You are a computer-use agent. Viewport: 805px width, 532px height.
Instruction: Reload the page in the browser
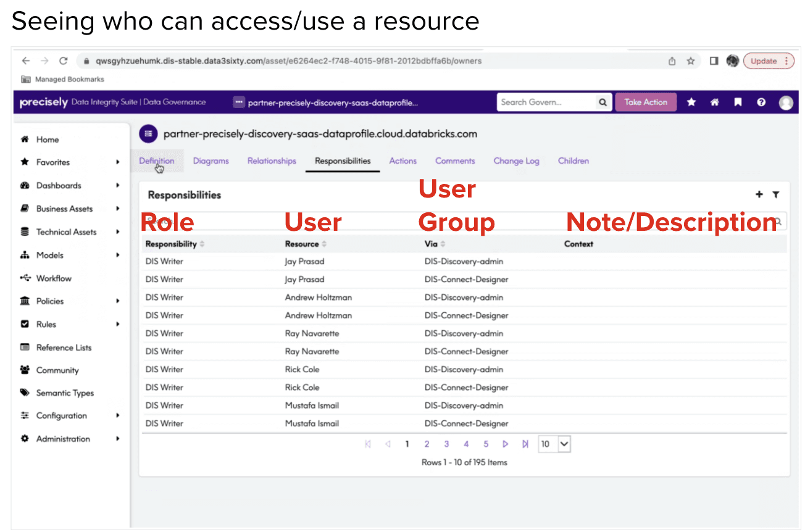point(63,61)
